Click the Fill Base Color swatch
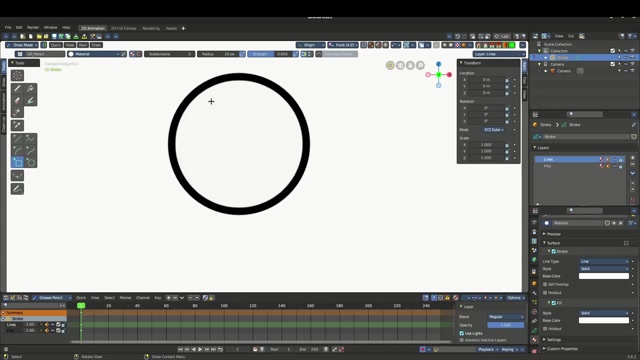The height and width of the screenshot is (360, 640). 604,320
